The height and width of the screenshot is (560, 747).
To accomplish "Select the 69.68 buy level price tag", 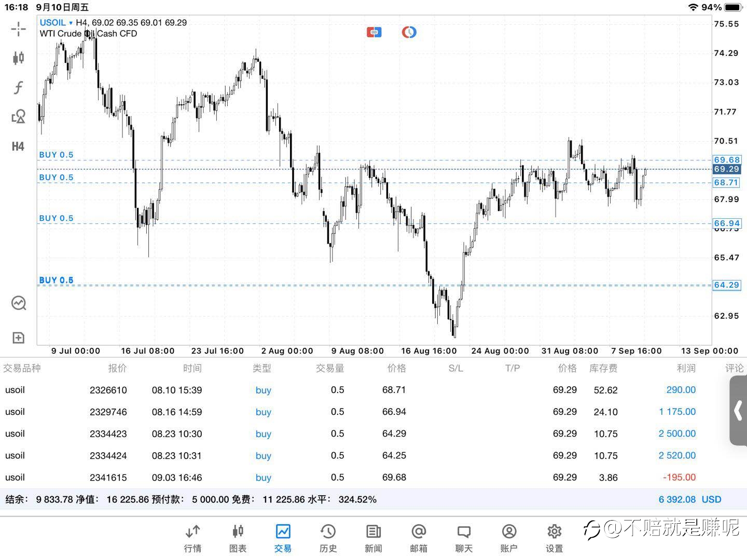I will tap(727, 160).
